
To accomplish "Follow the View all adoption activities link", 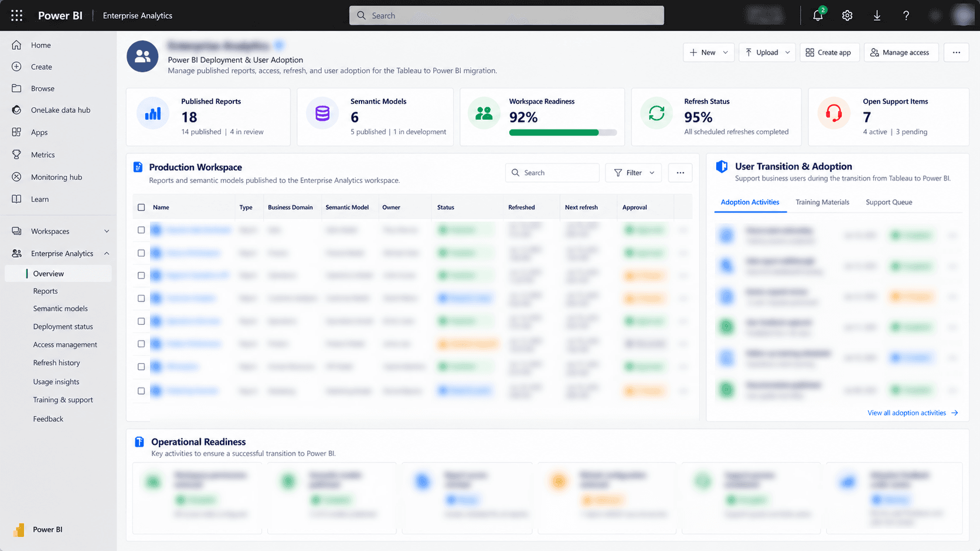I will click(913, 413).
